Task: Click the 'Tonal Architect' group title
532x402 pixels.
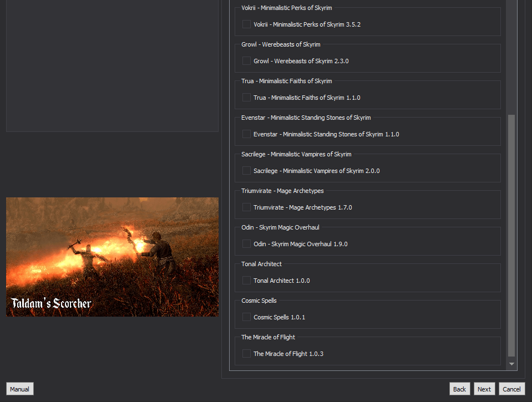Action: [x=261, y=264]
